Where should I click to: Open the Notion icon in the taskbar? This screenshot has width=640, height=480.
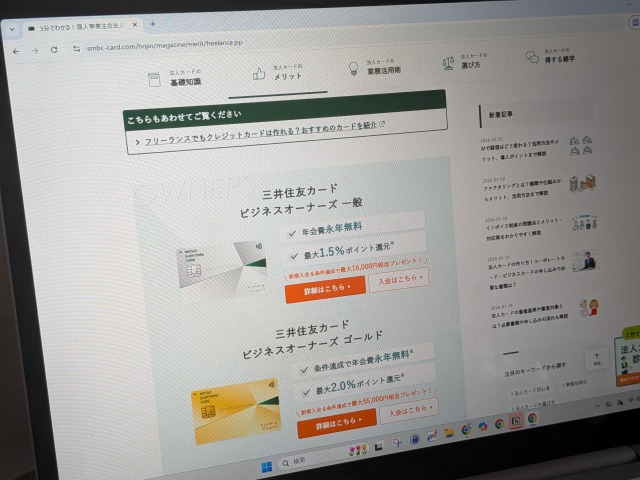[516, 421]
